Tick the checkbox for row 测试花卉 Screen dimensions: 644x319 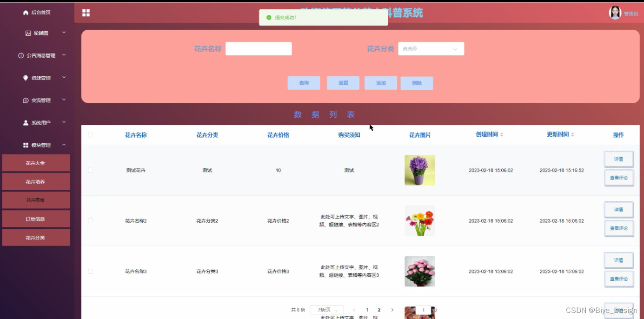tap(90, 170)
